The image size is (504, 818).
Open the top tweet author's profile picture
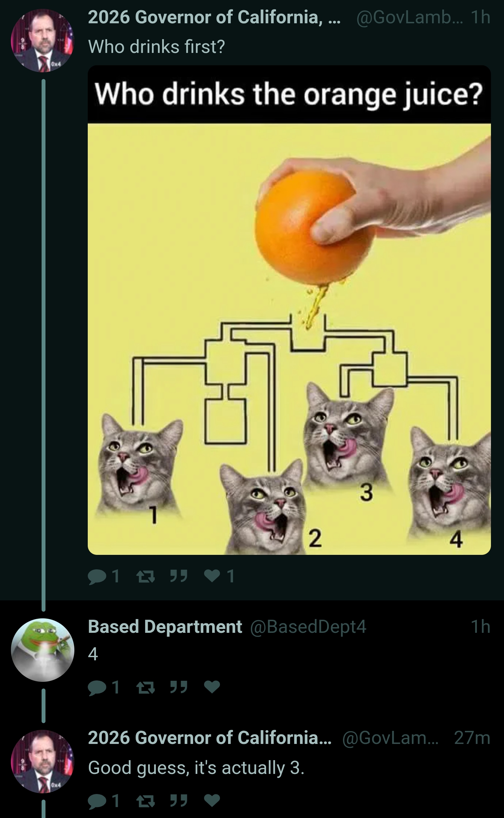tap(43, 40)
